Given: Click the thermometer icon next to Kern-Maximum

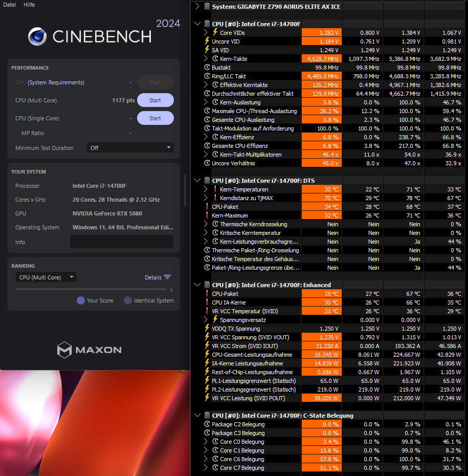Looking at the screenshot, I should coord(207,215).
